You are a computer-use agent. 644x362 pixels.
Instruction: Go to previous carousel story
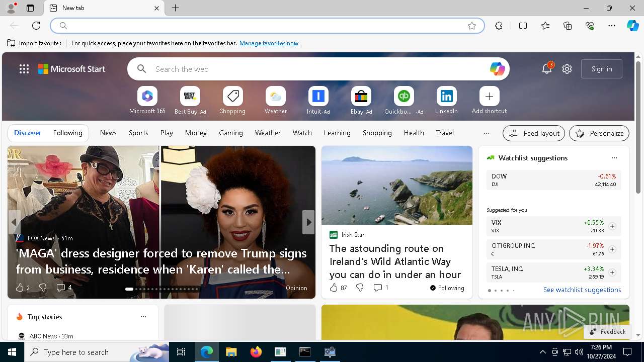click(14, 222)
